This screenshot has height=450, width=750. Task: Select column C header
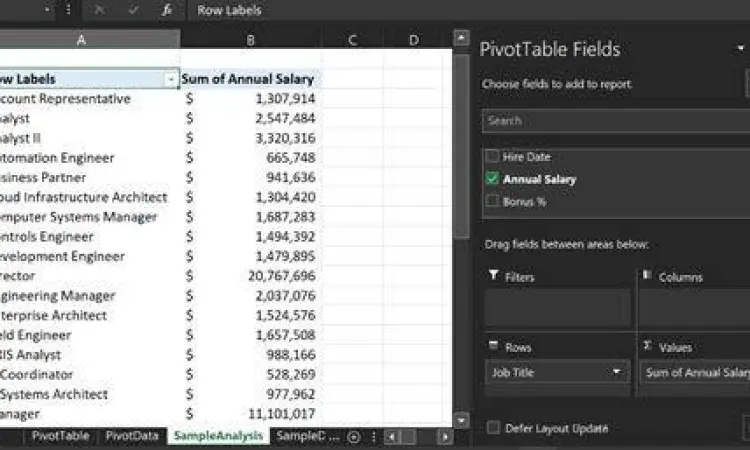click(x=353, y=40)
